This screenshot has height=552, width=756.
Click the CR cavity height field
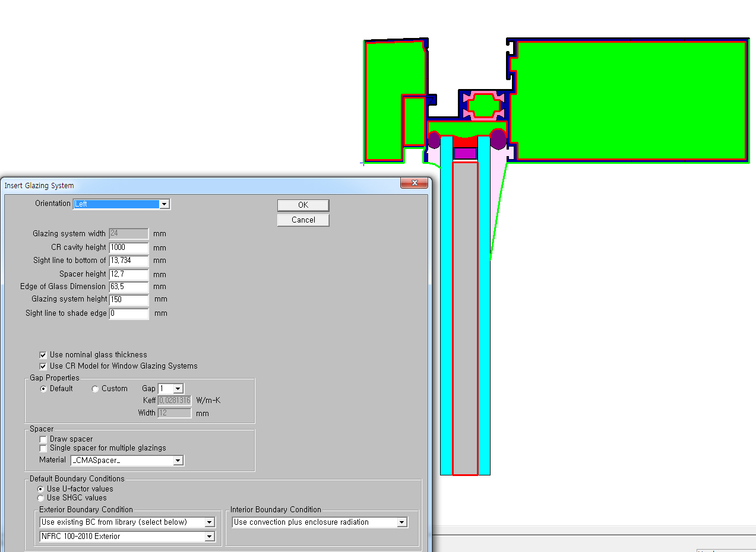coord(129,248)
